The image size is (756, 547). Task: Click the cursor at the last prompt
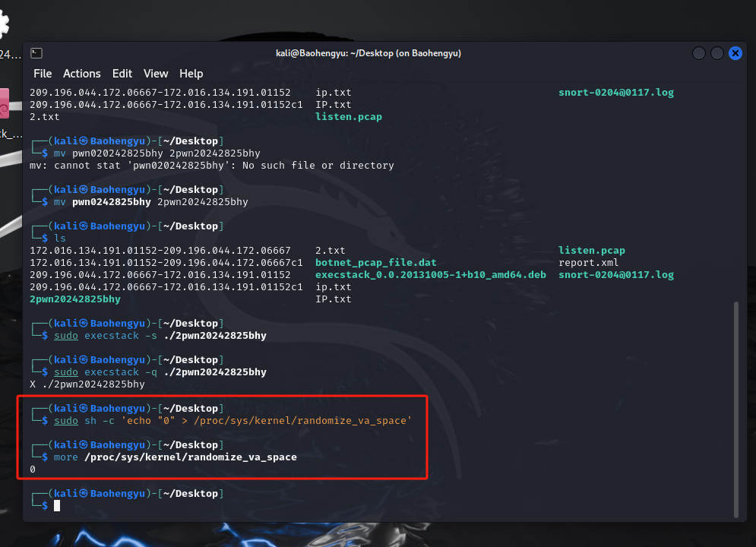57,505
